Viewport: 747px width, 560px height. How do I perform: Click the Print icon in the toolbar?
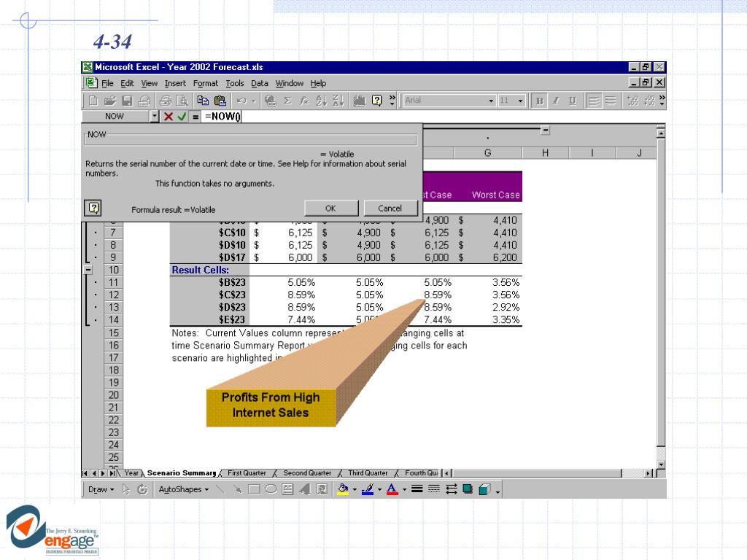pos(165,101)
